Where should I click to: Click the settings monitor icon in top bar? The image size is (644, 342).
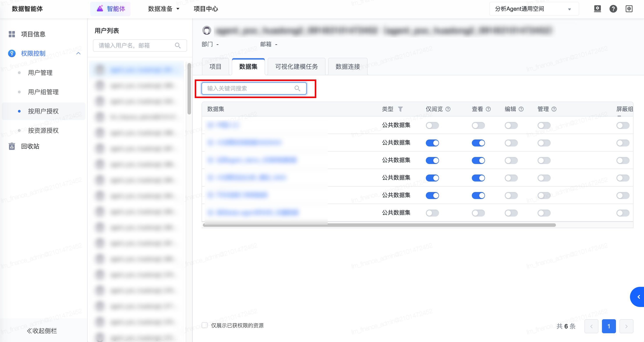click(x=598, y=9)
